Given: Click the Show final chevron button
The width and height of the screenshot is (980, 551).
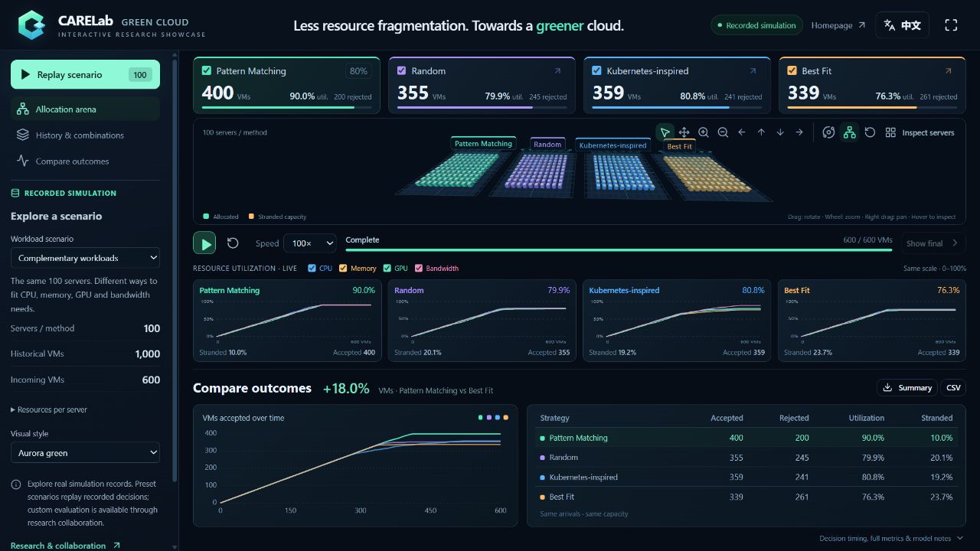Looking at the screenshot, I should coord(933,243).
